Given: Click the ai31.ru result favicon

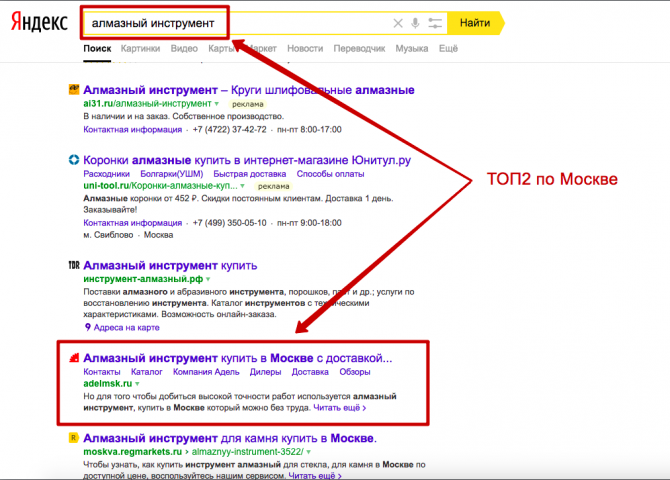Looking at the screenshot, I should pyautogui.click(x=74, y=89).
